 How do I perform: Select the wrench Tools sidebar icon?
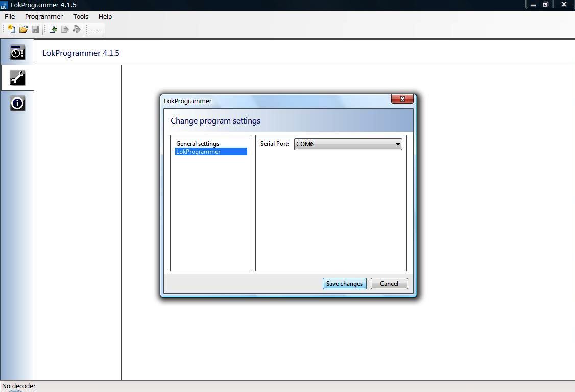click(17, 78)
